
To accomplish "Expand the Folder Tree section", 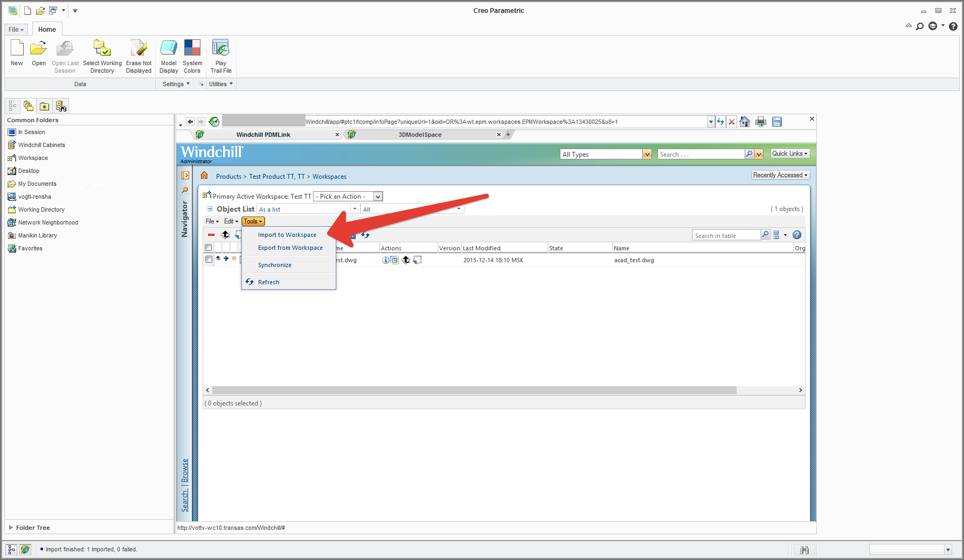I will tap(11, 528).
